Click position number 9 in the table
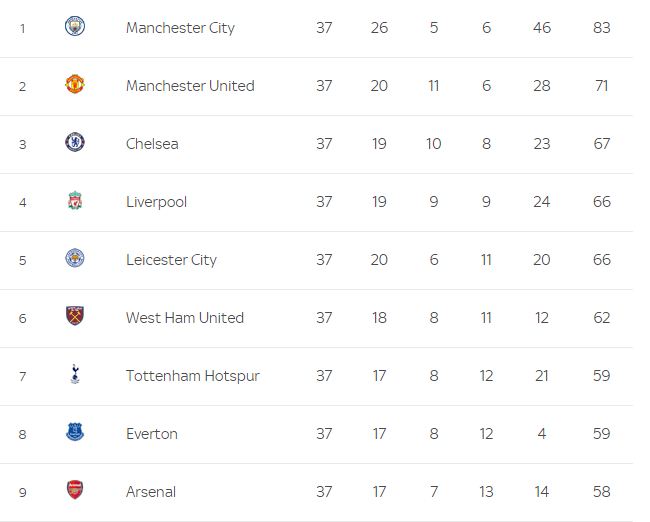The height and width of the screenshot is (522, 650). (22, 492)
